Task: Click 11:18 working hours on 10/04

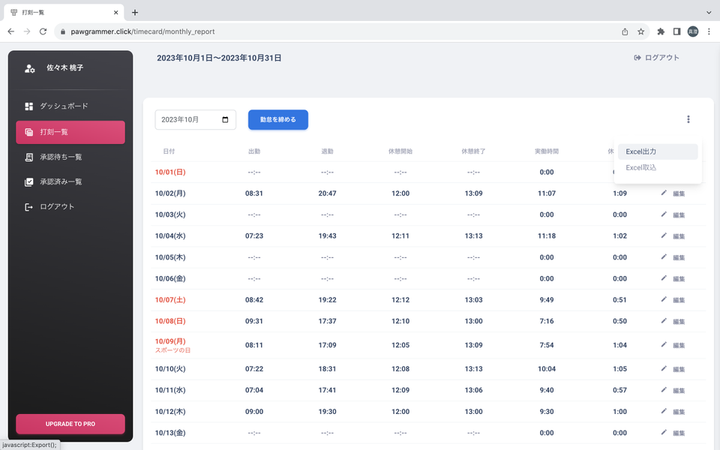Action: pos(546,236)
